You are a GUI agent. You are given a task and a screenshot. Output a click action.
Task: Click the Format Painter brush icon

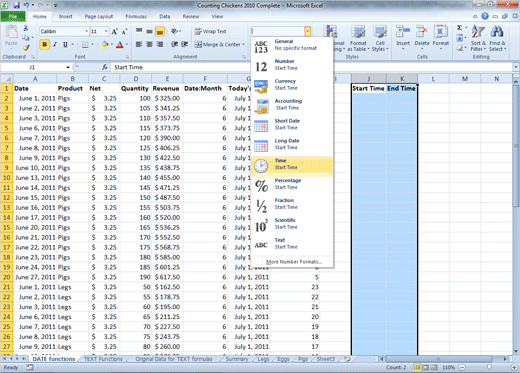(x=26, y=48)
